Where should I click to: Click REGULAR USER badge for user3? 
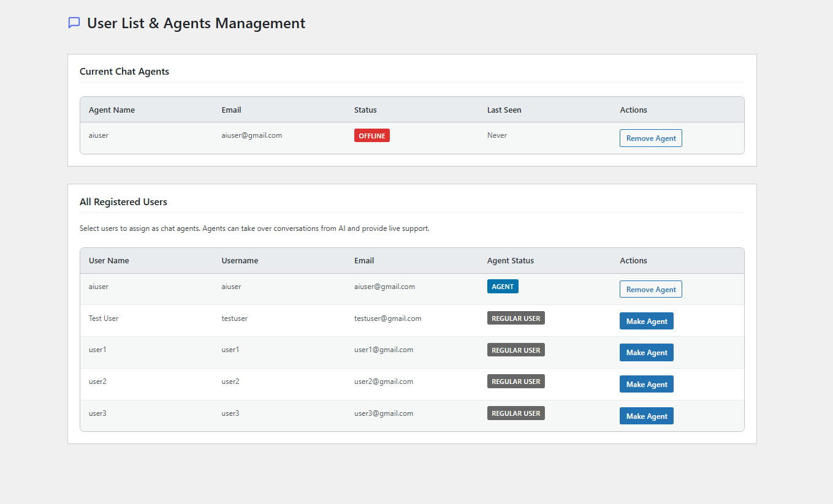tap(516, 413)
